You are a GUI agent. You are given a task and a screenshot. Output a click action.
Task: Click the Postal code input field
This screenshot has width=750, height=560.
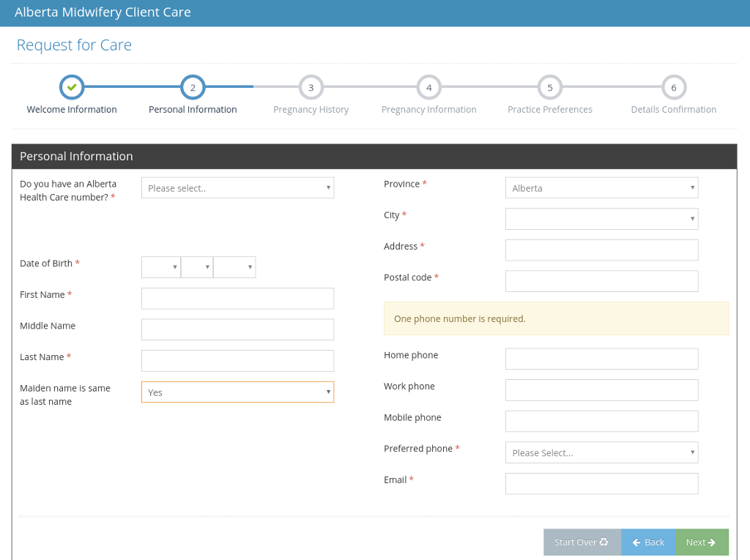602,281
